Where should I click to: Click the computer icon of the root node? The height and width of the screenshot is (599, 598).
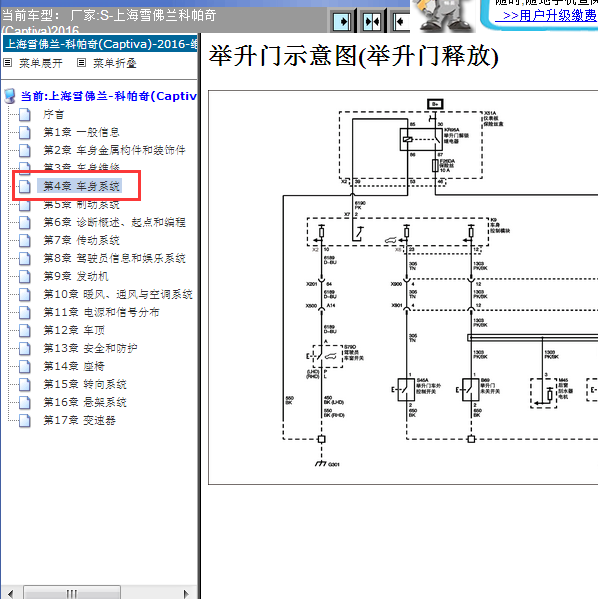pos(10,96)
